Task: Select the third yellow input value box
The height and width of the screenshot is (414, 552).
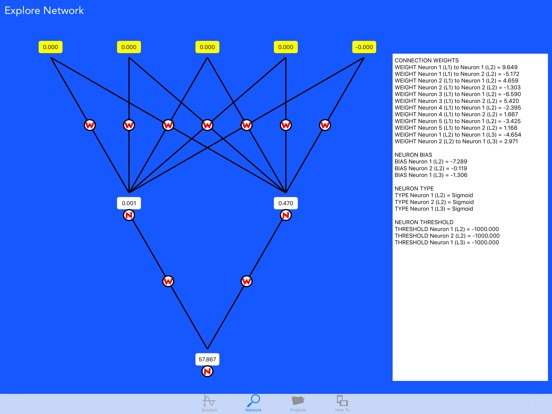Action: 207,47
